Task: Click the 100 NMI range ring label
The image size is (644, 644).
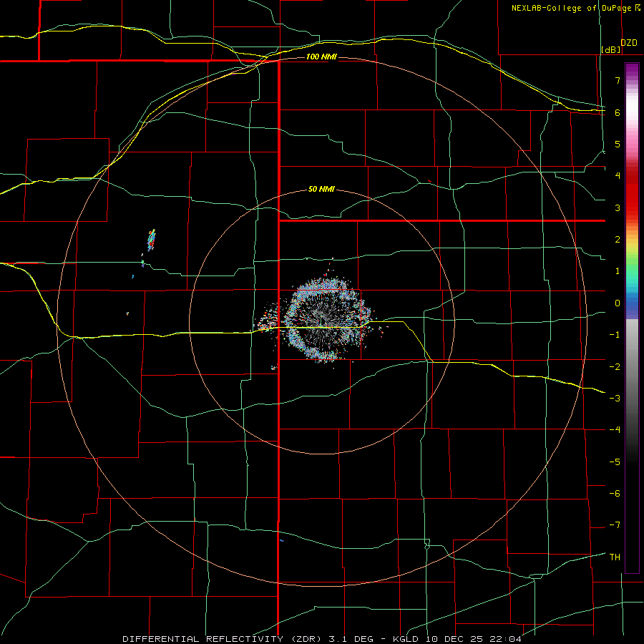Action: pyautogui.click(x=321, y=57)
